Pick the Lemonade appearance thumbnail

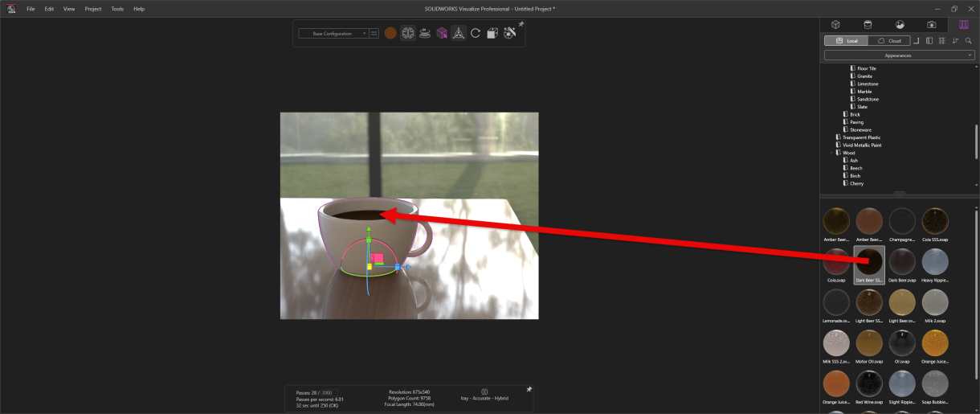click(836, 302)
